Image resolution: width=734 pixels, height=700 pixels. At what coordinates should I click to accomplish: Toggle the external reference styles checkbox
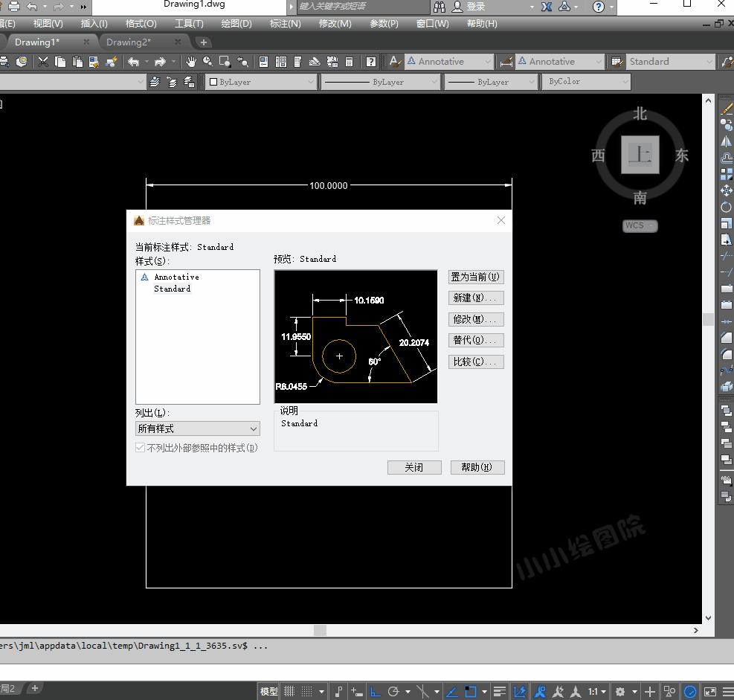click(141, 448)
